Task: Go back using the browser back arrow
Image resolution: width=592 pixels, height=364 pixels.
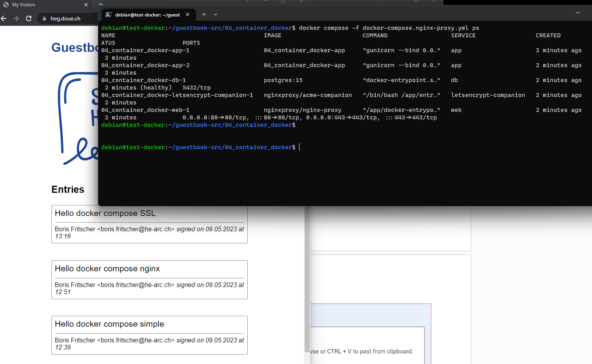Action: (x=4, y=18)
